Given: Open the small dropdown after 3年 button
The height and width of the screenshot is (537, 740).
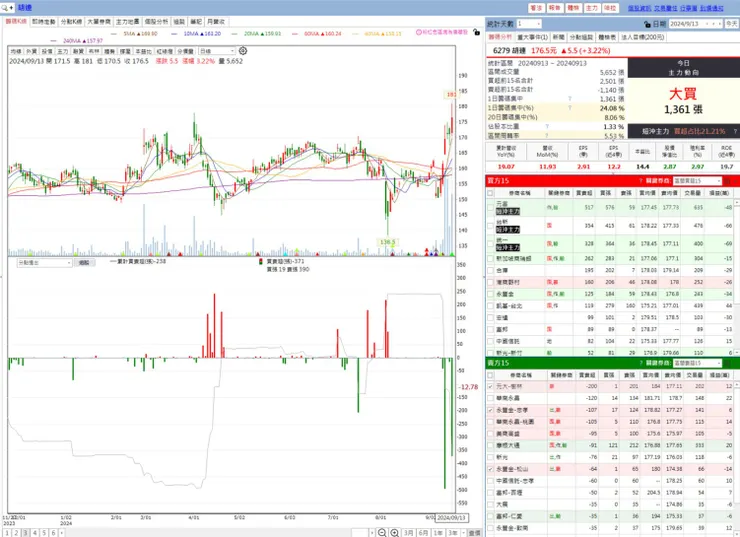Looking at the screenshot, I should (x=463, y=533).
